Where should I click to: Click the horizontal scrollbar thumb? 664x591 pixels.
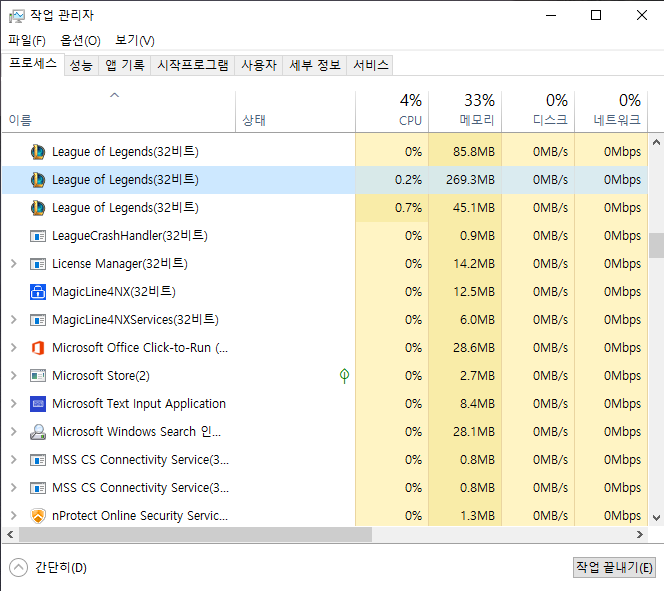tap(195, 535)
